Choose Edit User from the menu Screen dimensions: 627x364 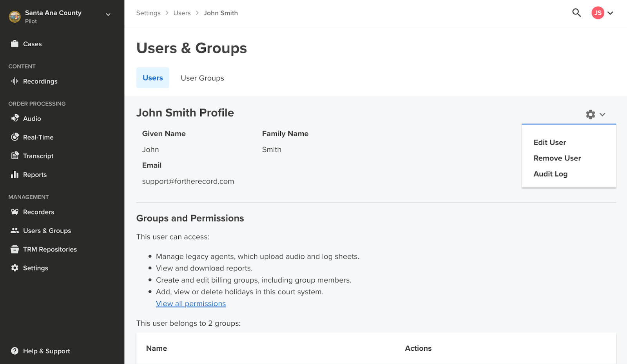(549, 142)
